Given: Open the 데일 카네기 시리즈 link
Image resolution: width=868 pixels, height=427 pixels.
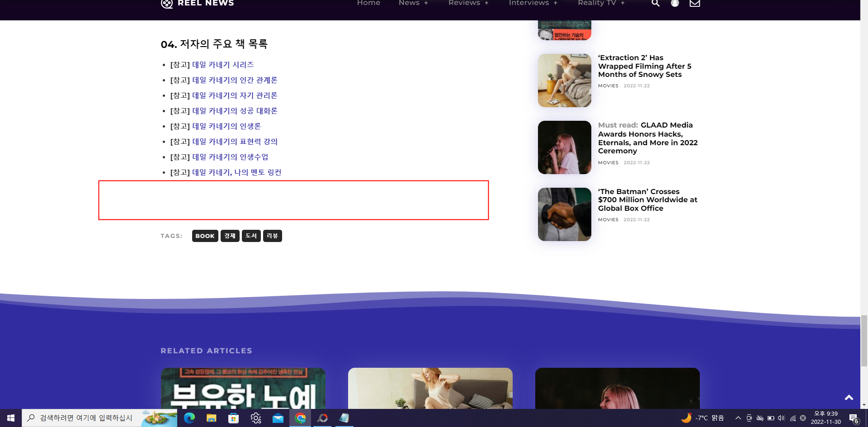Looking at the screenshot, I should click(x=223, y=65).
